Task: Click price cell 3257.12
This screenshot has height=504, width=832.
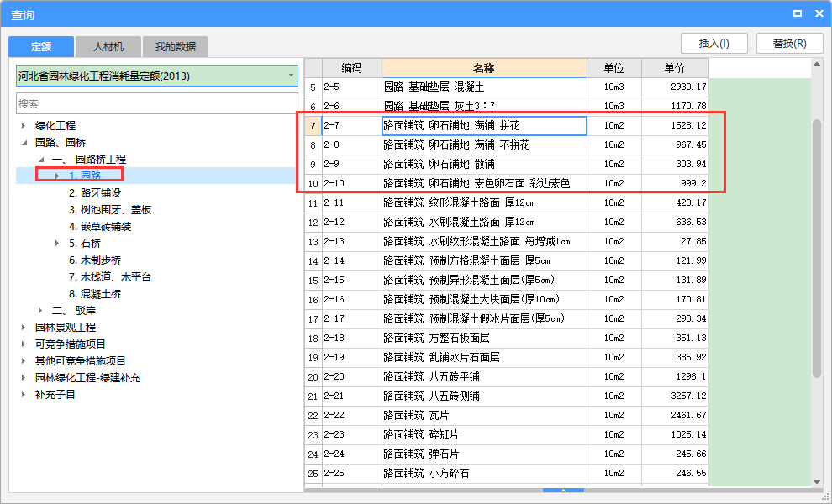Action: [675, 396]
